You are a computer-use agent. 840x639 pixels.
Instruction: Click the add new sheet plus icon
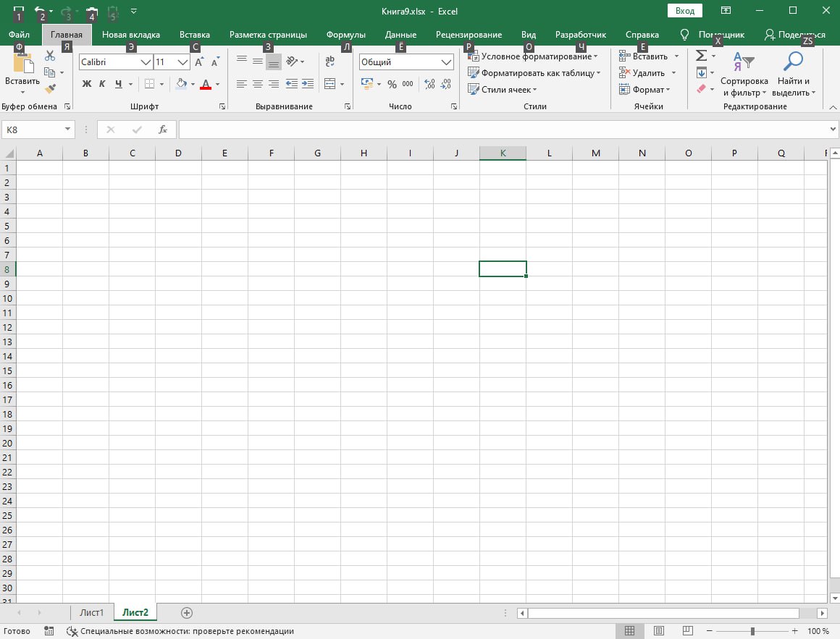tap(187, 612)
